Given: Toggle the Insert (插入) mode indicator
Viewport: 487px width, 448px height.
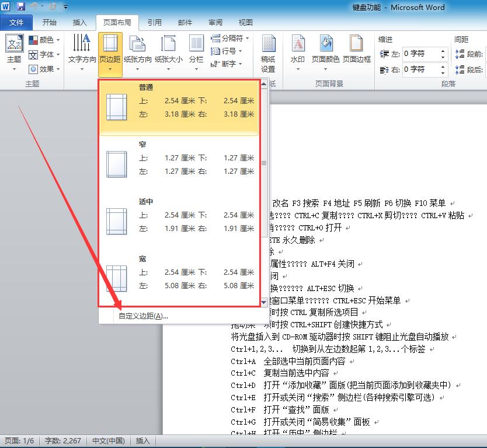Looking at the screenshot, I should pyautogui.click(x=143, y=440).
